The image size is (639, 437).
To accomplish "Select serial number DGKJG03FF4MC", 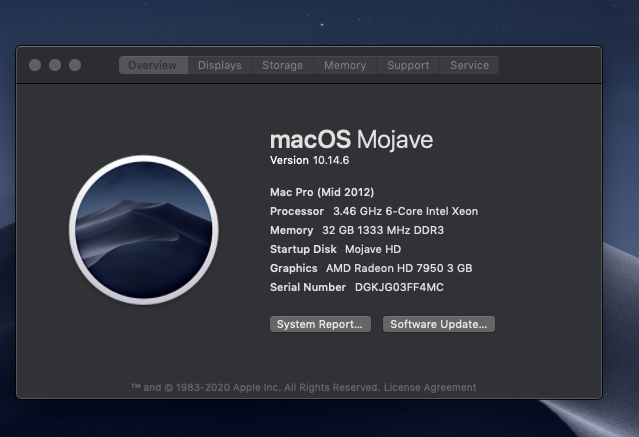I will pos(399,287).
